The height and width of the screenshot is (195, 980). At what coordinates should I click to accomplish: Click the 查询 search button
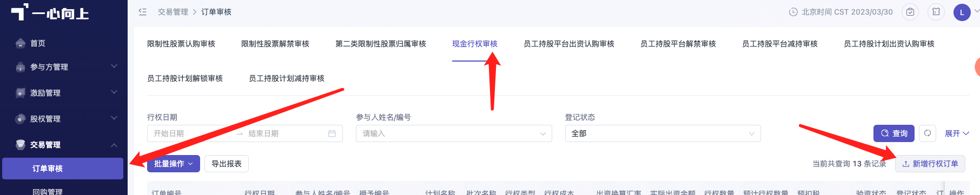pyautogui.click(x=894, y=133)
